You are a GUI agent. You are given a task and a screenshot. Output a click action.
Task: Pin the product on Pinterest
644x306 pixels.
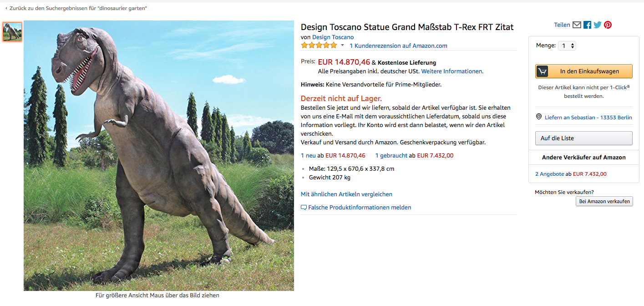pos(608,25)
